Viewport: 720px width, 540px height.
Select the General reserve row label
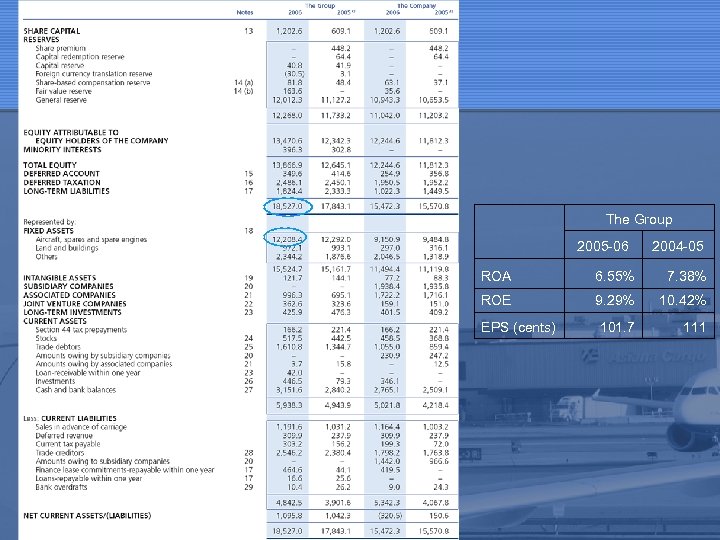(61, 100)
